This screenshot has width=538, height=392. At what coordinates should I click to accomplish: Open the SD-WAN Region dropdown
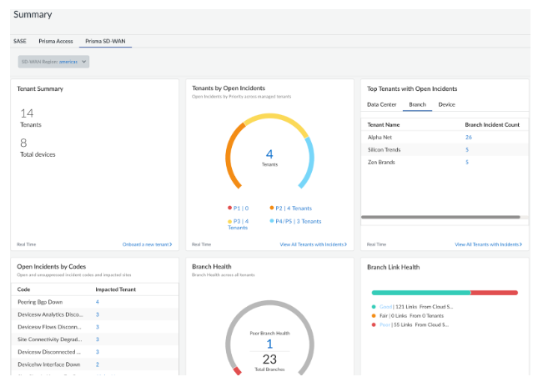[x=53, y=61]
